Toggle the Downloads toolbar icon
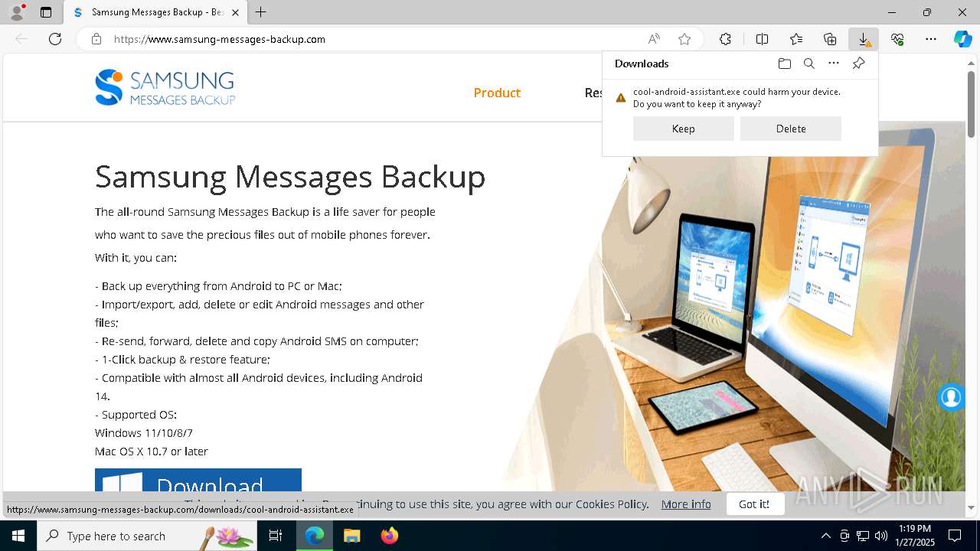Screen dimensions: 980x551 point(864,39)
